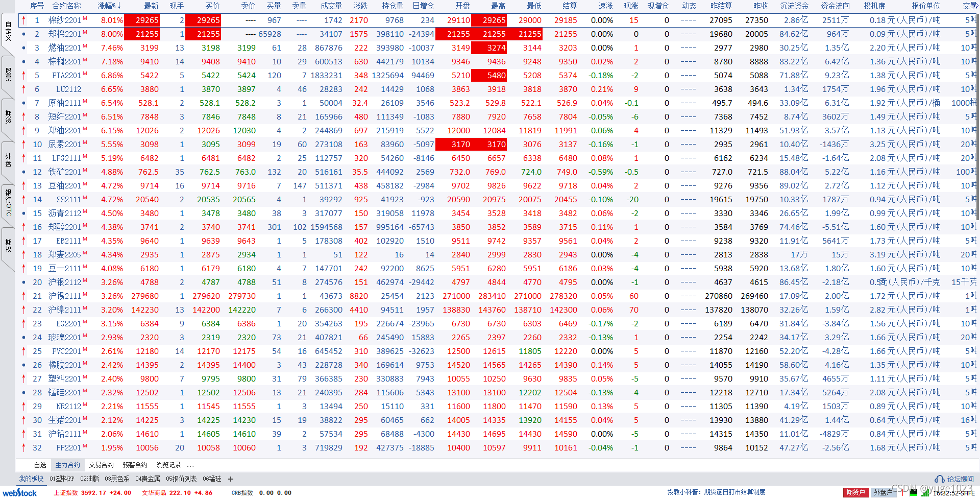
Task: Click the 文华商品 index ticker
Action: coord(177,493)
